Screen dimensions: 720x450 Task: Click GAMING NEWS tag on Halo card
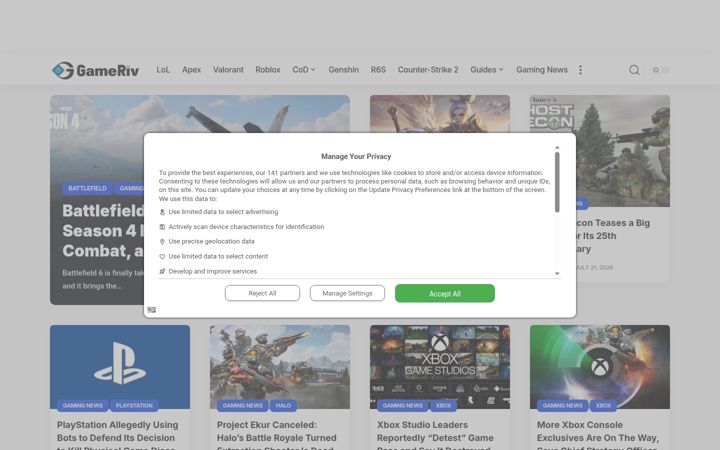pos(242,405)
